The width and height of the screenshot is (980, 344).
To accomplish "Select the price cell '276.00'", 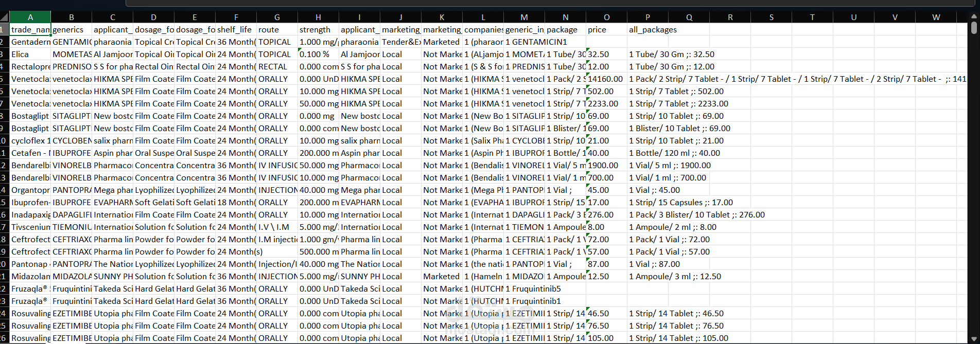I will (607, 214).
